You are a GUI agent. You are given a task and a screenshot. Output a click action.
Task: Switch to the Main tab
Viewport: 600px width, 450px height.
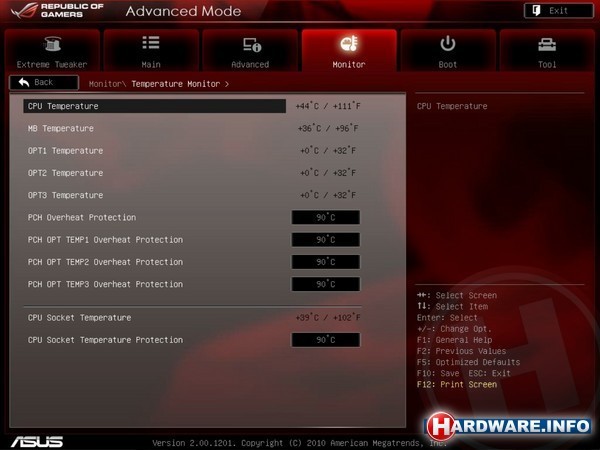pyautogui.click(x=151, y=50)
